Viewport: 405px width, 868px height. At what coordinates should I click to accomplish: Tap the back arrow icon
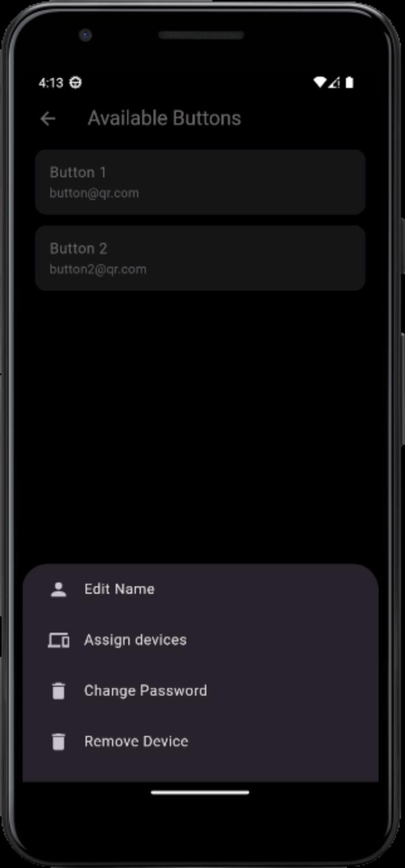tap(48, 118)
